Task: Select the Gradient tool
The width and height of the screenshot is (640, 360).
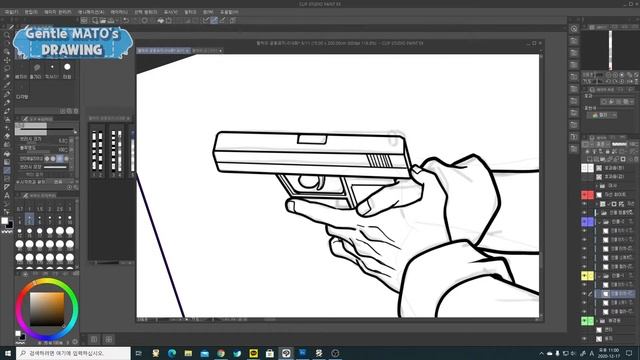Action: 7,162
